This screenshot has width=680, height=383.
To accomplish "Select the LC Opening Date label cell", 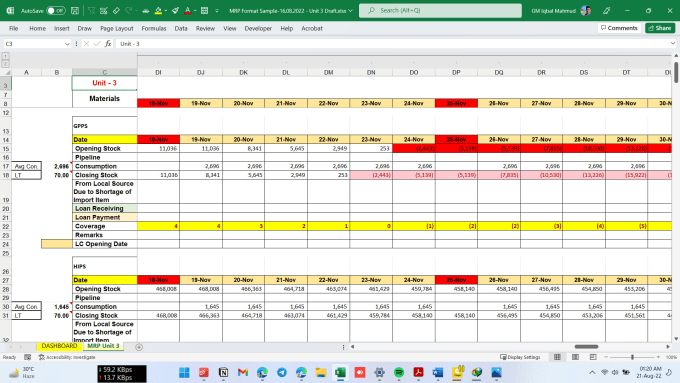I will tap(105, 244).
